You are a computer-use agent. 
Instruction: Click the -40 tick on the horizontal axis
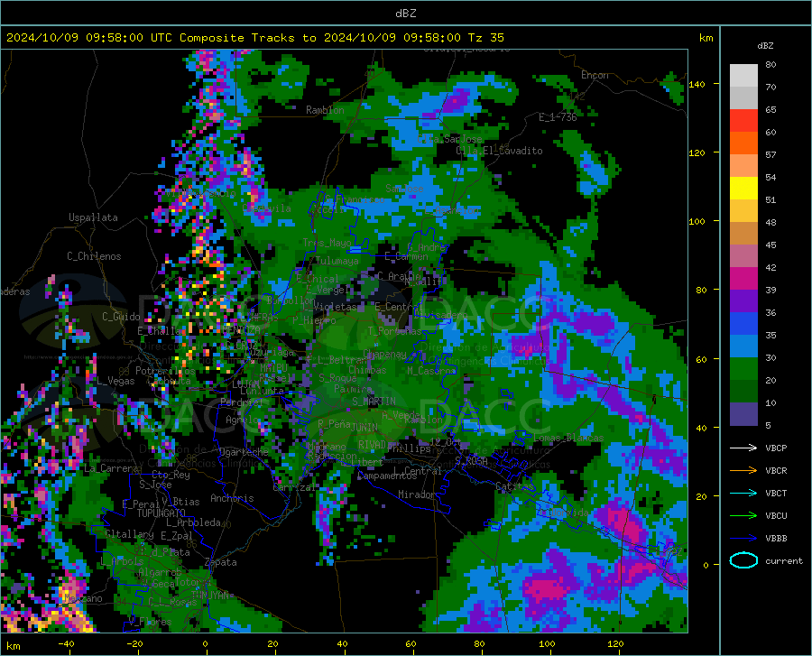[66, 643]
